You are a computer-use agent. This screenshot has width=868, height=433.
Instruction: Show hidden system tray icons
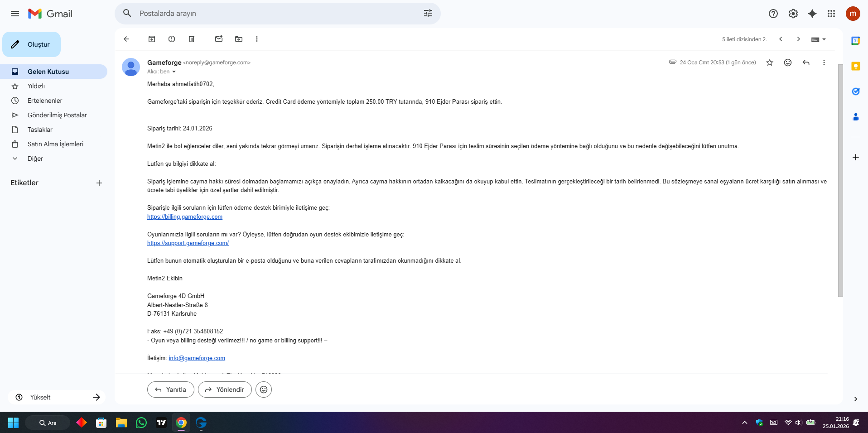pos(745,423)
